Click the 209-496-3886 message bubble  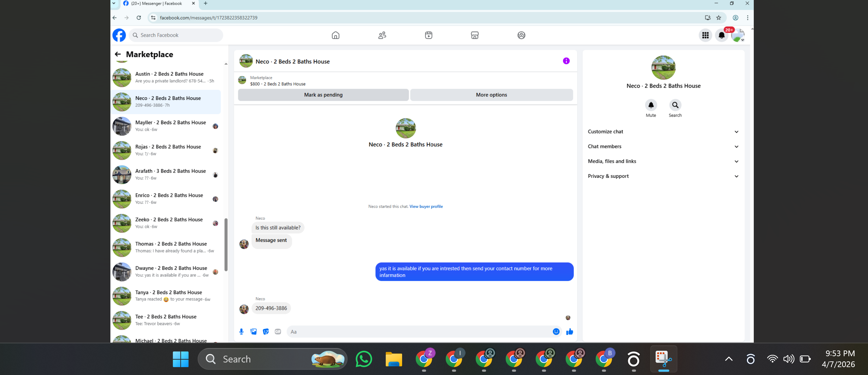click(271, 308)
